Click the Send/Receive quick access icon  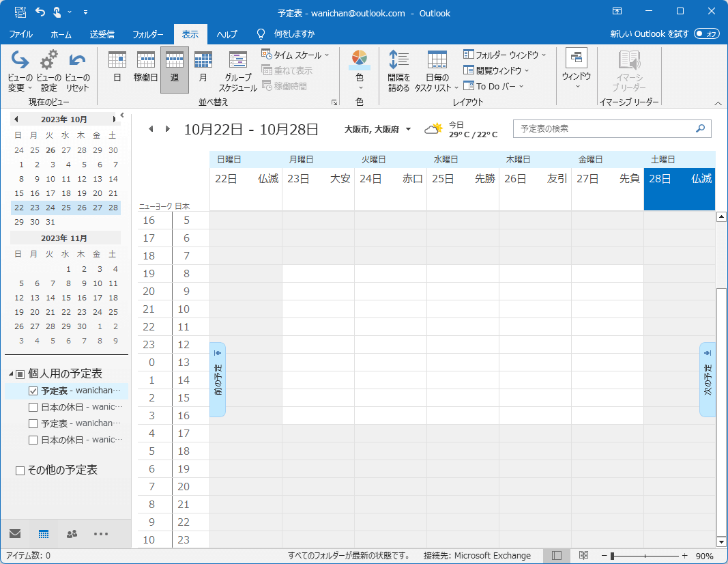coord(20,12)
